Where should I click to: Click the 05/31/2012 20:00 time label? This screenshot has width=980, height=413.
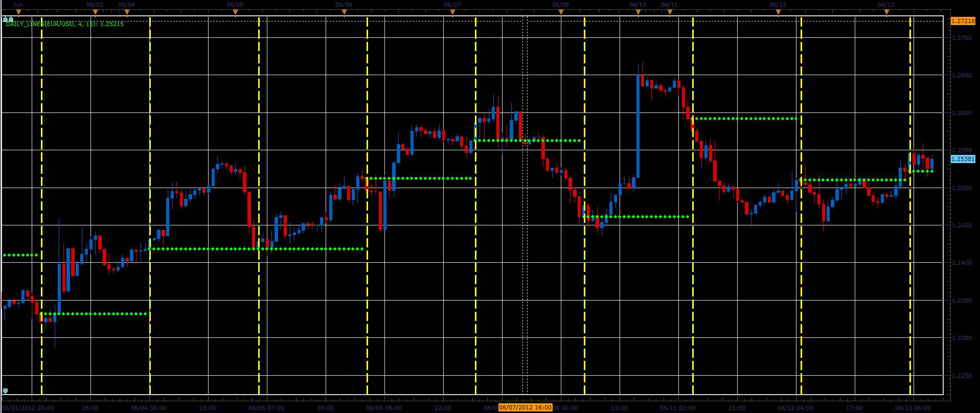(x=28, y=408)
